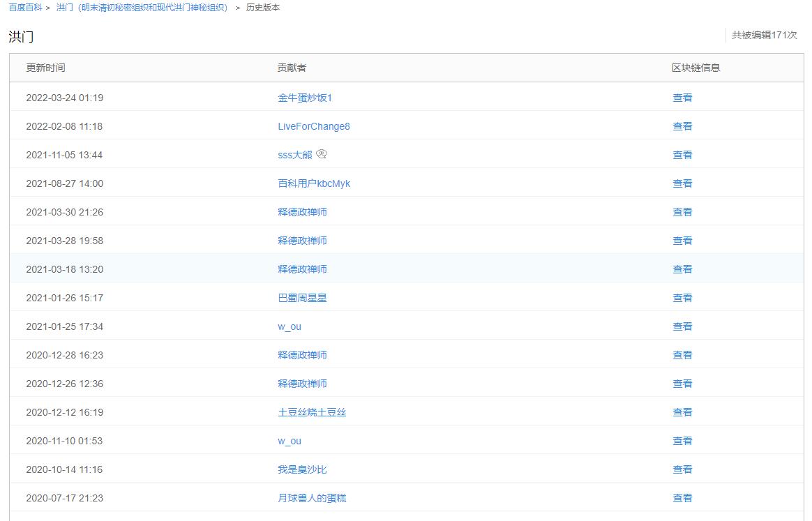Screen dimensions: 812x521
Task: Open contributor 金牛蛋炒饭1's profile
Action: click(303, 97)
